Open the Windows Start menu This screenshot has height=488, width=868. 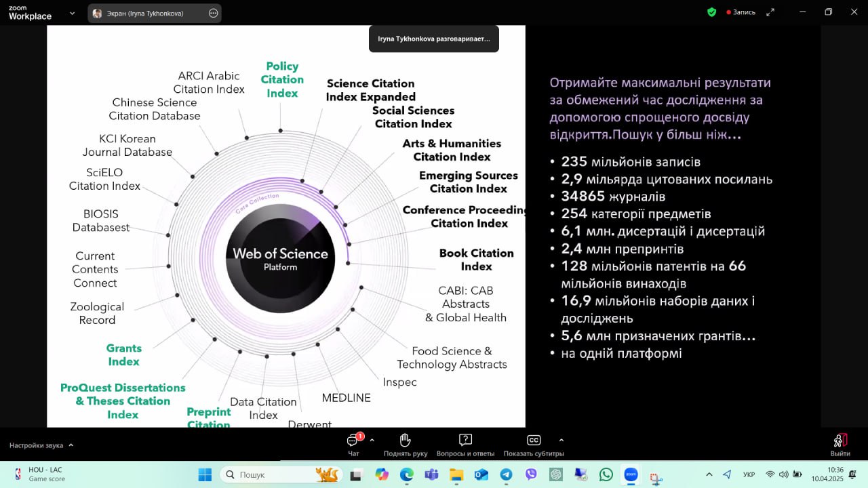[205, 474]
